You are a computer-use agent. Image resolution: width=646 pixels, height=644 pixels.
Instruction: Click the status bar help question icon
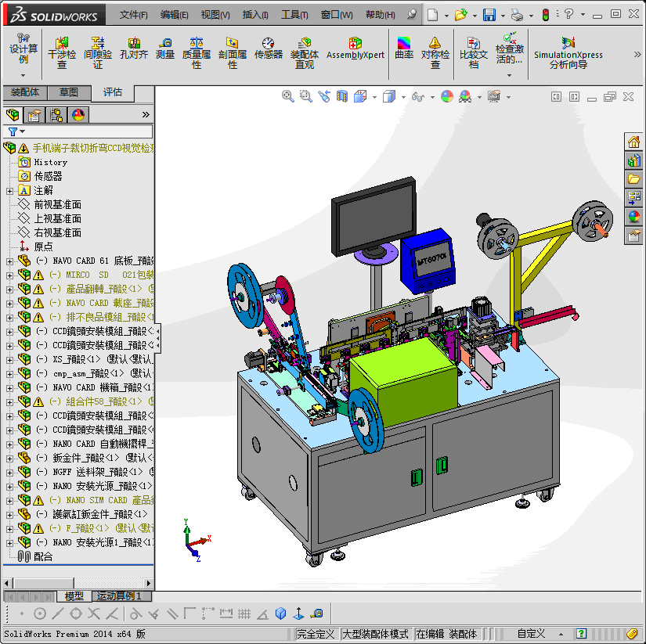[x=581, y=634]
